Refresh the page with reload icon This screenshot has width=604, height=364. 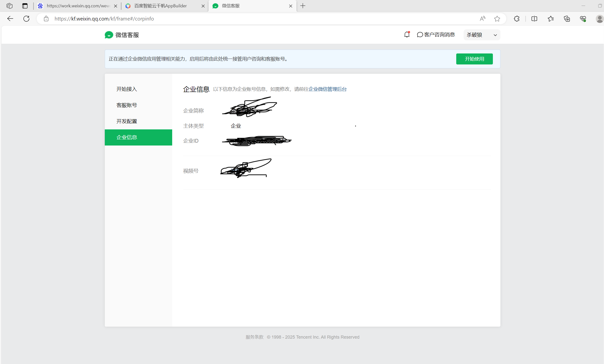pyautogui.click(x=26, y=19)
